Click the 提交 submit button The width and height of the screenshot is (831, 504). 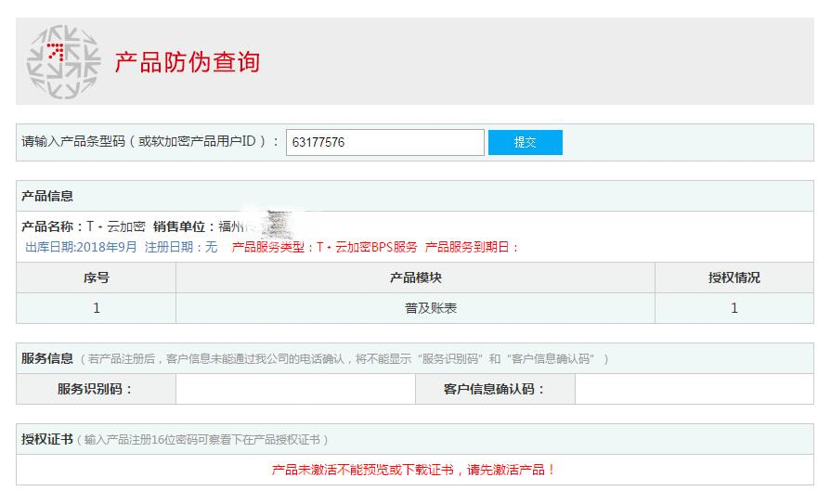(x=526, y=142)
